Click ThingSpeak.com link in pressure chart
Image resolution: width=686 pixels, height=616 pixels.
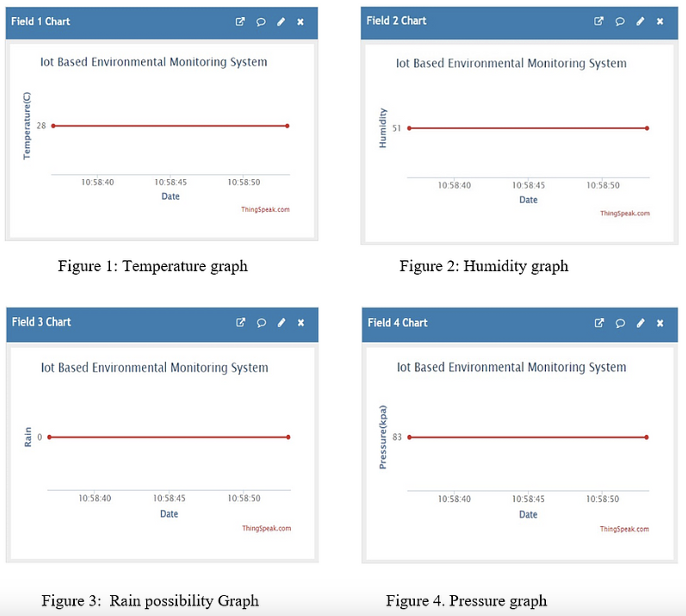point(624,529)
